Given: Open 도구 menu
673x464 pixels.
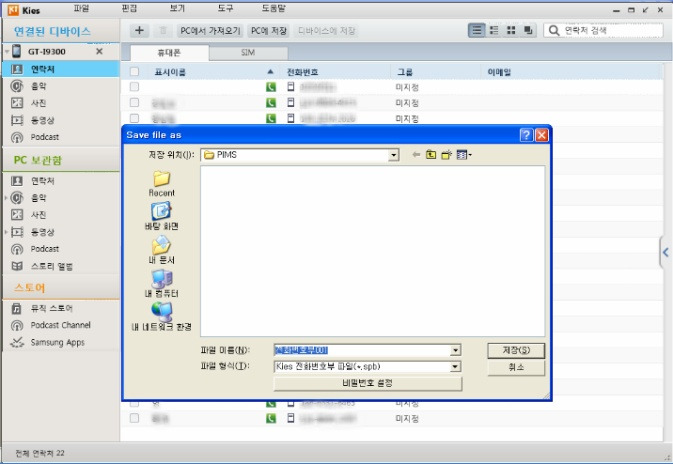Looking at the screenshot, I should tap(225, 9).
